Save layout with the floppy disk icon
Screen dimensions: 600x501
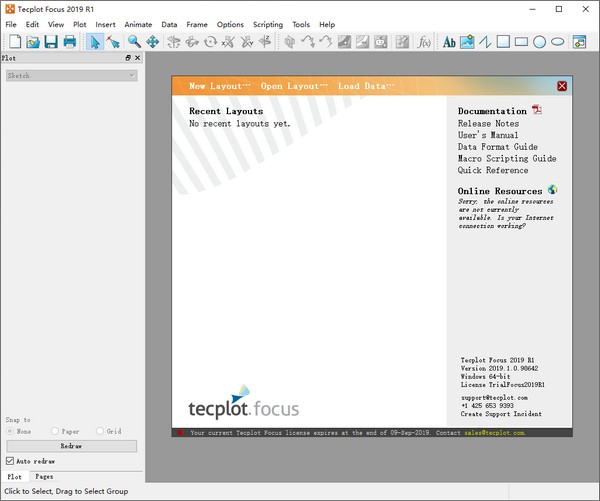pyautogui.click(x=51, y=41)
